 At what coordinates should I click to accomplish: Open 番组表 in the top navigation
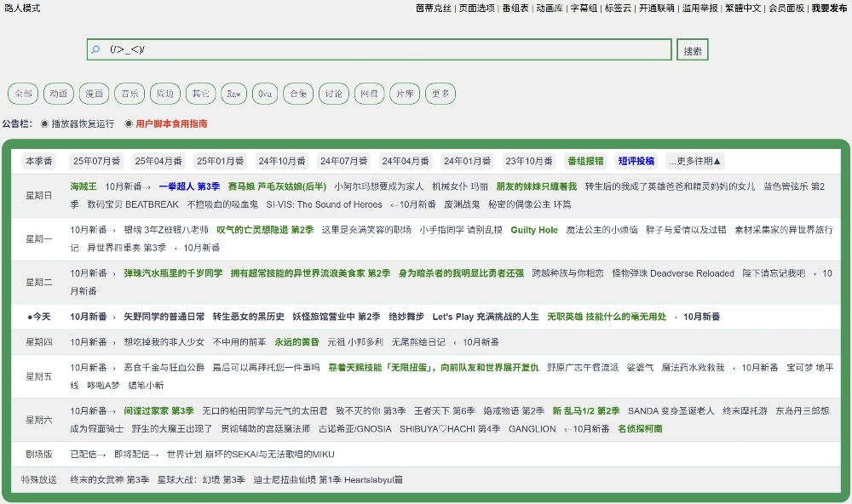coord(515,8)
